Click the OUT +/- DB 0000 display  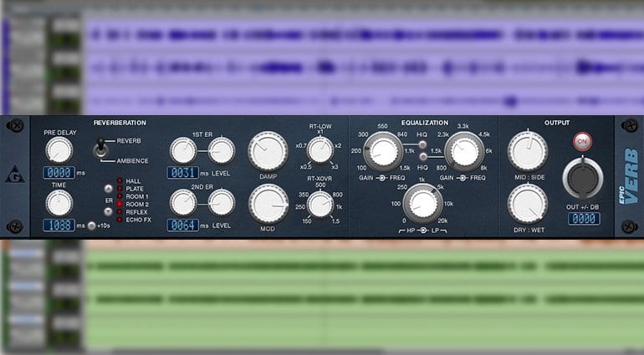pyautogui.click(x=584, y=219)
